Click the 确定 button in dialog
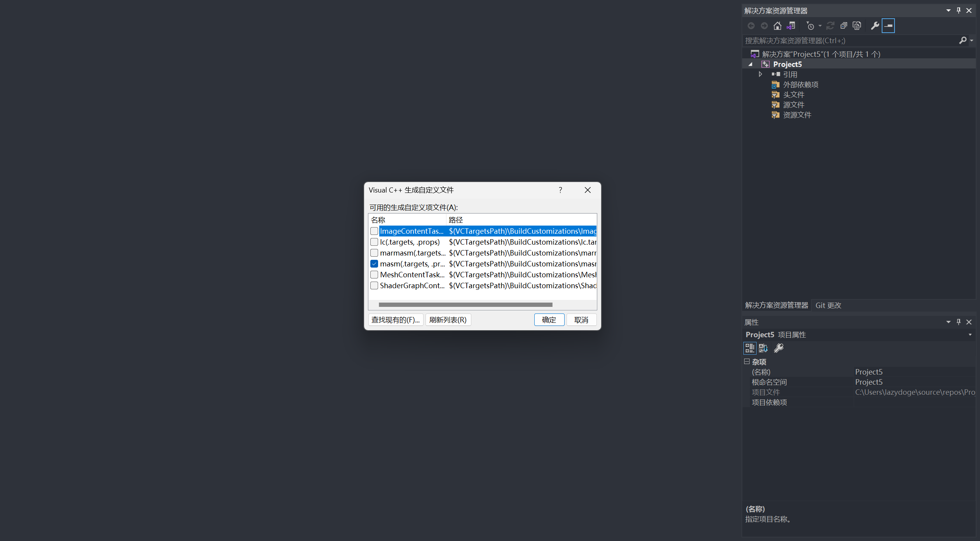Image resolution: width=980 pixels, height=541 pixels. [x=549, y=320]
